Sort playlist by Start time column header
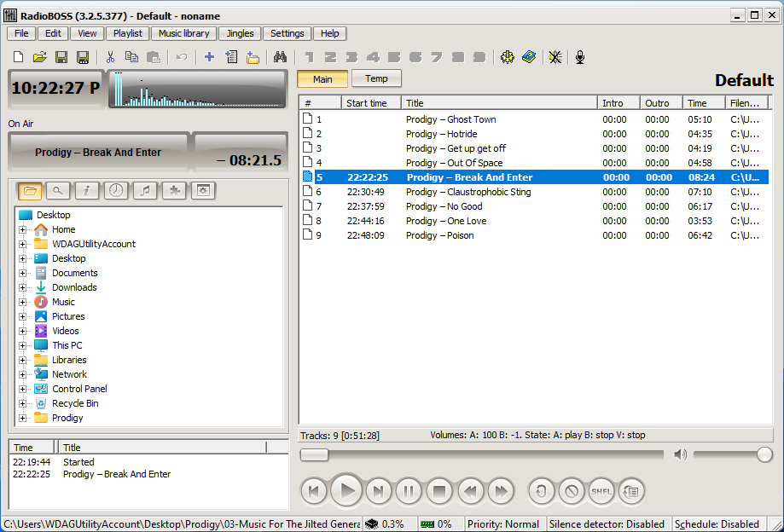This screenshot has height=532, width=784. 371,103
